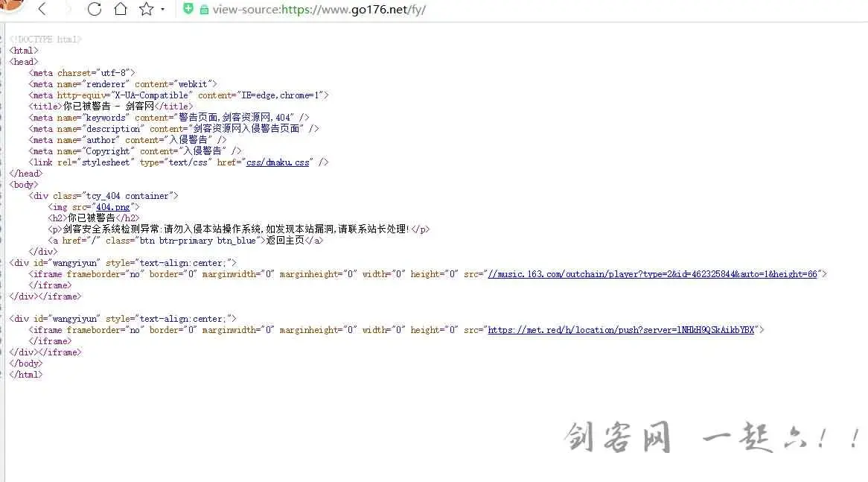The height and width of the screenshot is (482, 868).
Task: Click the title line text 你已被警告 - 剑客网
Action: [x=109, y=107]
